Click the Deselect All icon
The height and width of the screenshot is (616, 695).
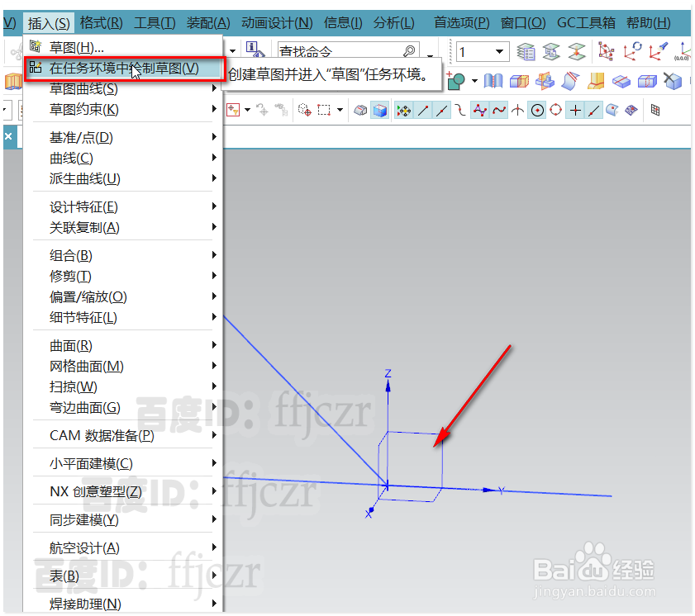click(263, 110)
